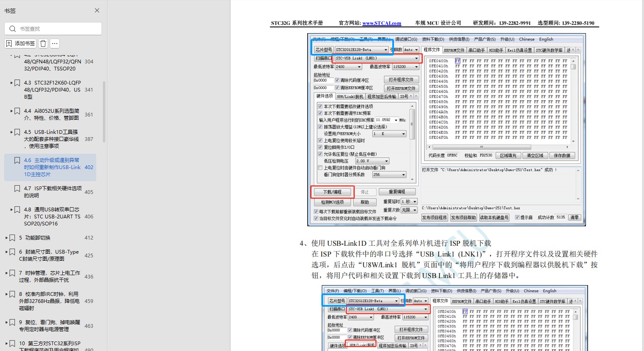Click page number 387 in bookmarks
The image size is (644, 351).
click(89, 139)
